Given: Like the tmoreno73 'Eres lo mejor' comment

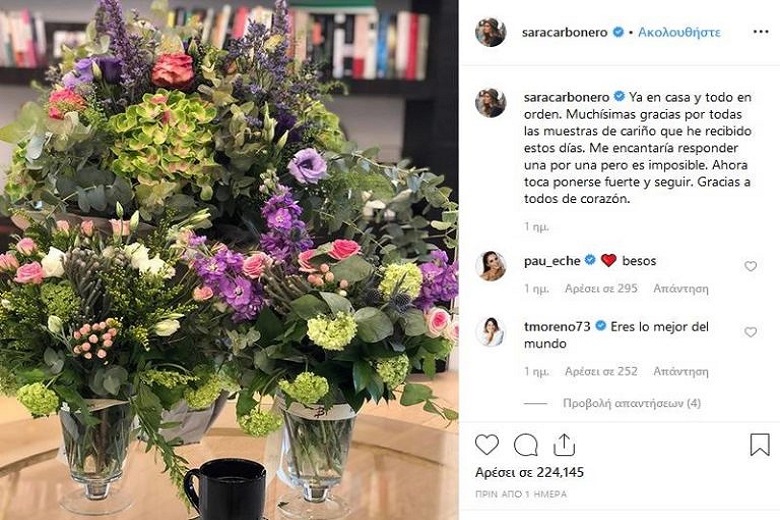Looking at the screenshot, I should click(750, 332).
